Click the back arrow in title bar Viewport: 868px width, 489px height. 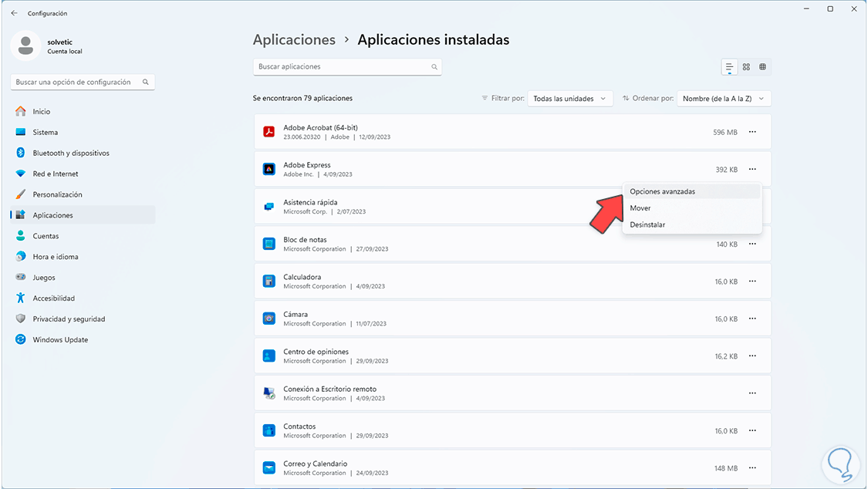point(14,13)
